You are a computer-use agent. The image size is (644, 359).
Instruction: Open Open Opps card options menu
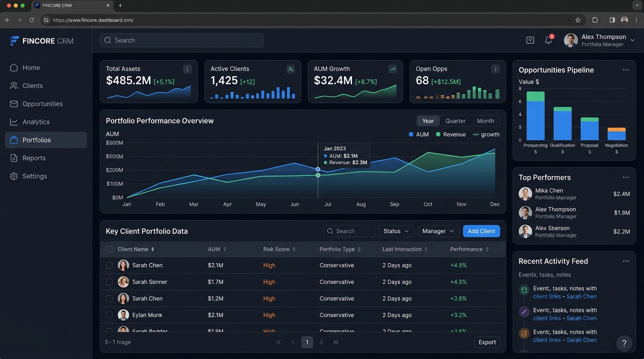tap(496, 69)
